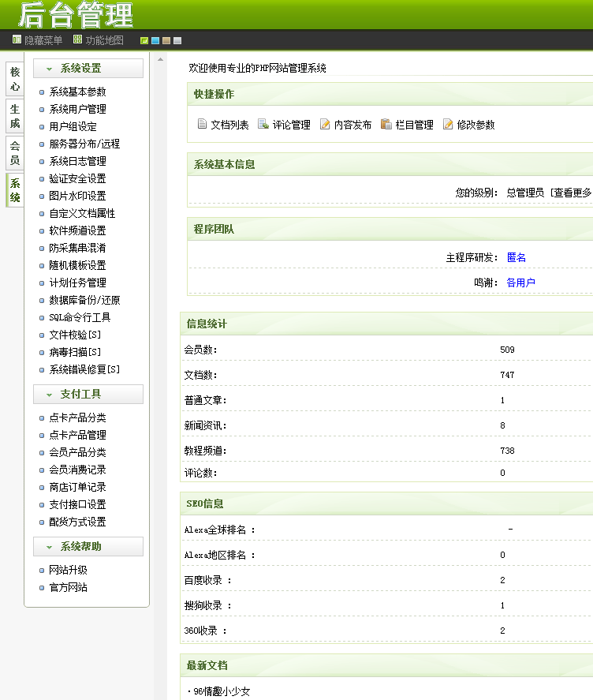
Task: Click the 文档数 value 747
Action: tap(507, 375)
